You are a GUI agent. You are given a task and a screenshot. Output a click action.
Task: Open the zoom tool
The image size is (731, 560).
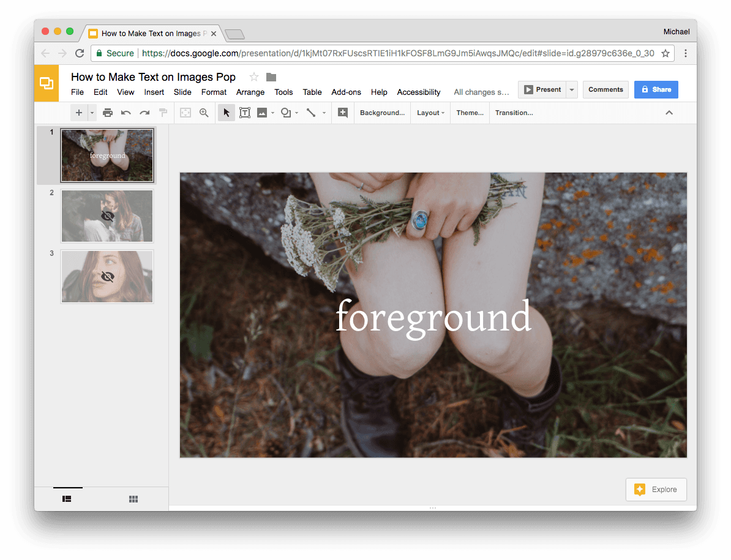click(x=204, y=113)
